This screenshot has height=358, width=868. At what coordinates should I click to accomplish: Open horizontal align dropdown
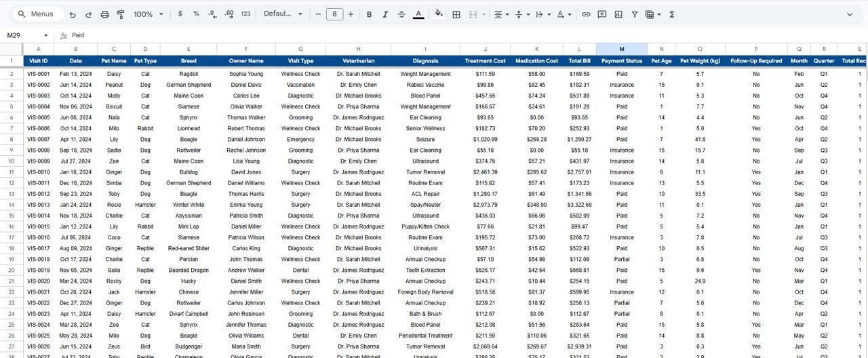click(x=502, y=14)
